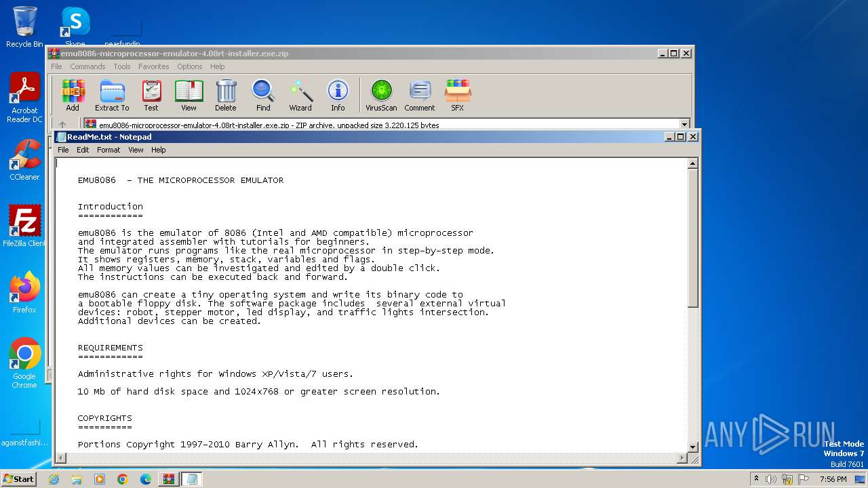
Task: Click Notepad horizontal scrollbar right arrow
Action: (x=682, y=458)
